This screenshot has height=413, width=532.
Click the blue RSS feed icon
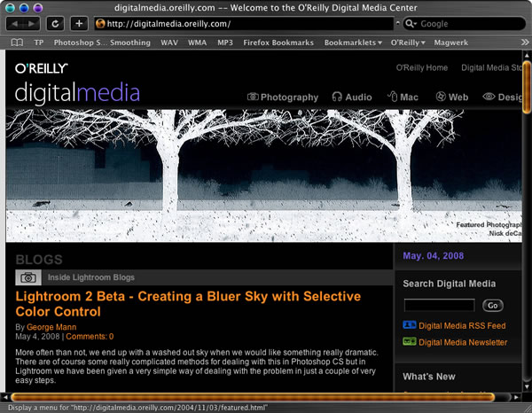tap(409, 325)
